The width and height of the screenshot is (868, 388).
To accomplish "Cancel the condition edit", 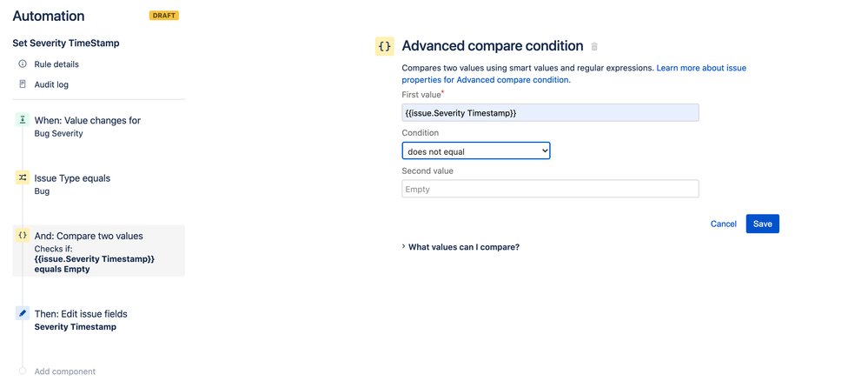I will pyautogui.click(x=724, y=224).
